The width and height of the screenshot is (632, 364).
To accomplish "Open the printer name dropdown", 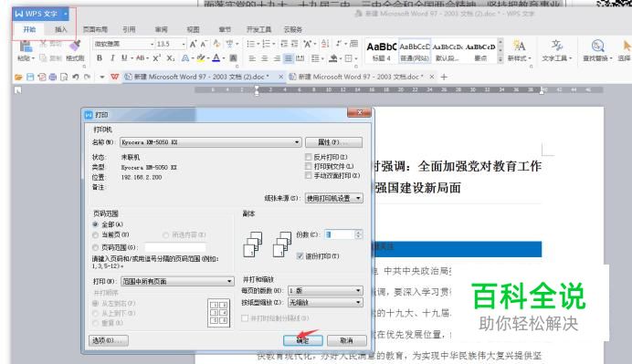I will click(297, 142).
